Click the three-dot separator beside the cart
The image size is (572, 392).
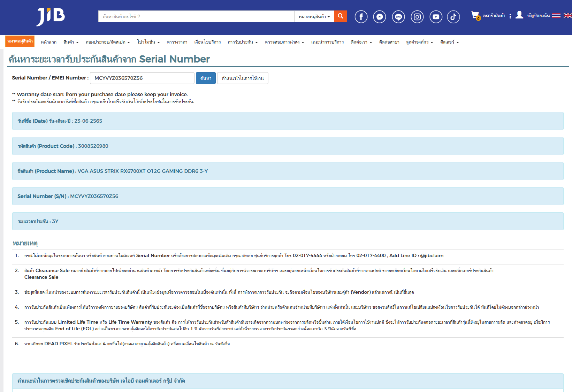pos(510,16)
